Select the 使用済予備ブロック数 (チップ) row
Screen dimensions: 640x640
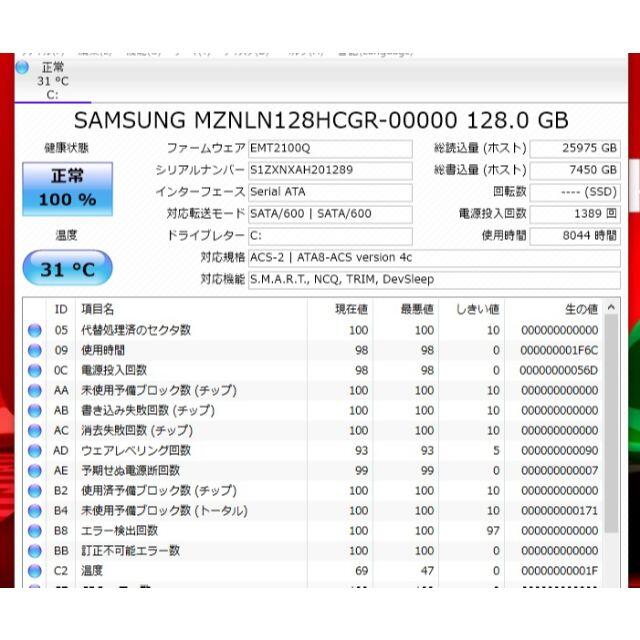point(313,491)
